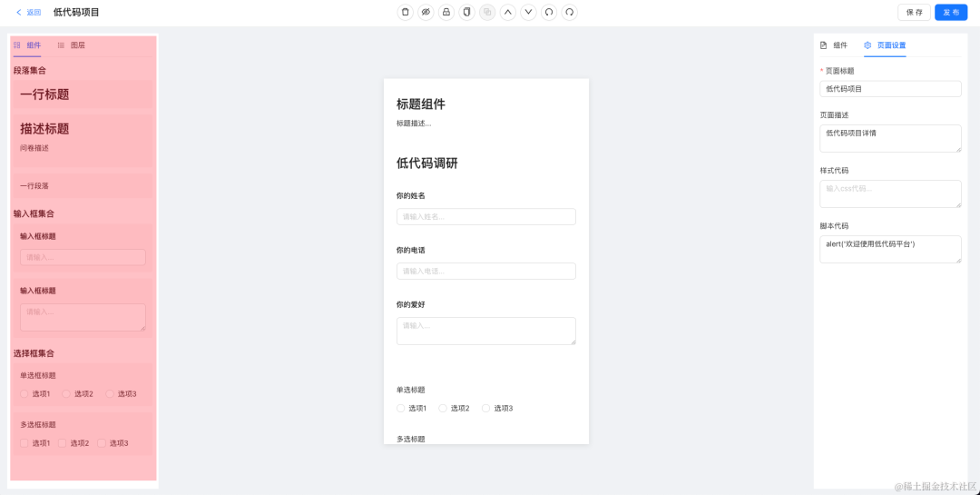
Task: Click the greyed-out paste icon
Action: point(487,12)
